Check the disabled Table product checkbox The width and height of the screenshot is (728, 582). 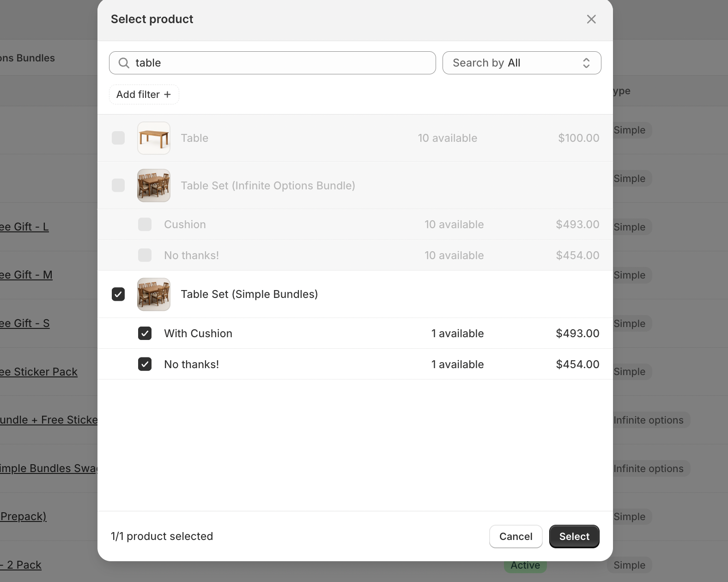[118, 138]
